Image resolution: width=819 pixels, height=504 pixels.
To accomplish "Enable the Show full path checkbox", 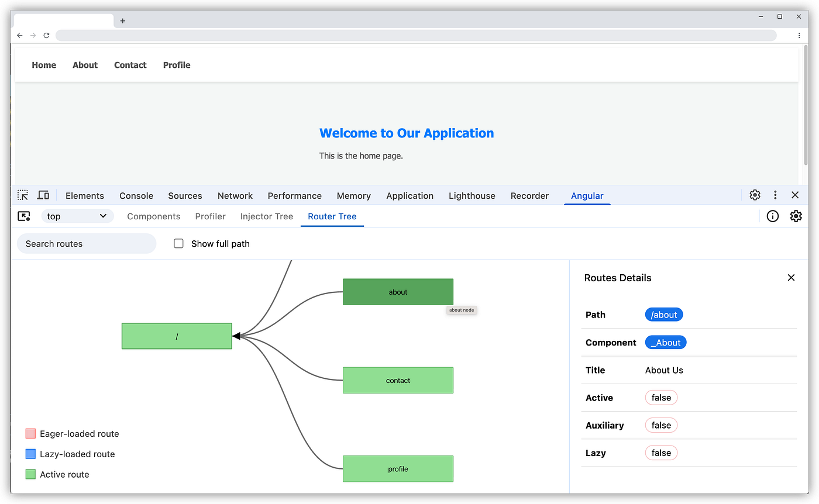I will (x=179, y=244).
